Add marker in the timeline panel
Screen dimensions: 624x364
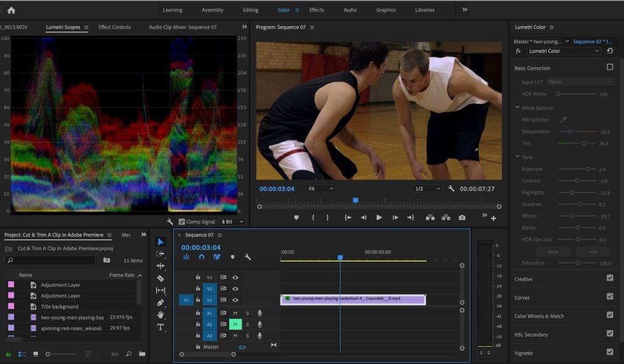tap(232, 257)
